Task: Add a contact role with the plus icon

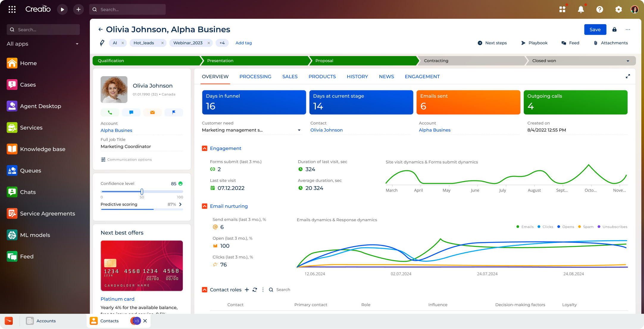Action: pos(247,289)
